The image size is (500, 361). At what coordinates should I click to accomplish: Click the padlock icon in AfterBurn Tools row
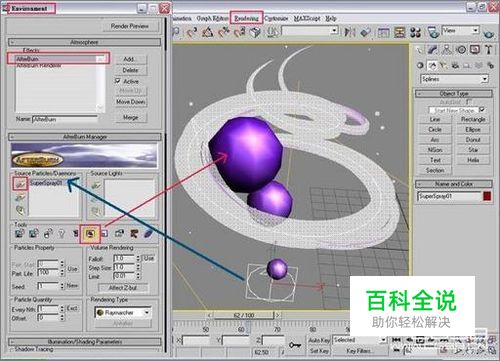tap(48, 234)
